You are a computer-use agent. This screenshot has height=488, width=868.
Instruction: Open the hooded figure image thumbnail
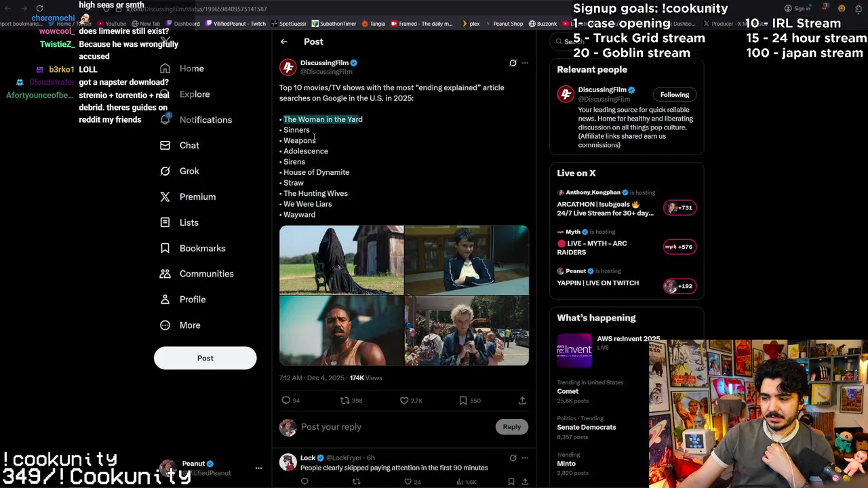[x=341, y=260]
